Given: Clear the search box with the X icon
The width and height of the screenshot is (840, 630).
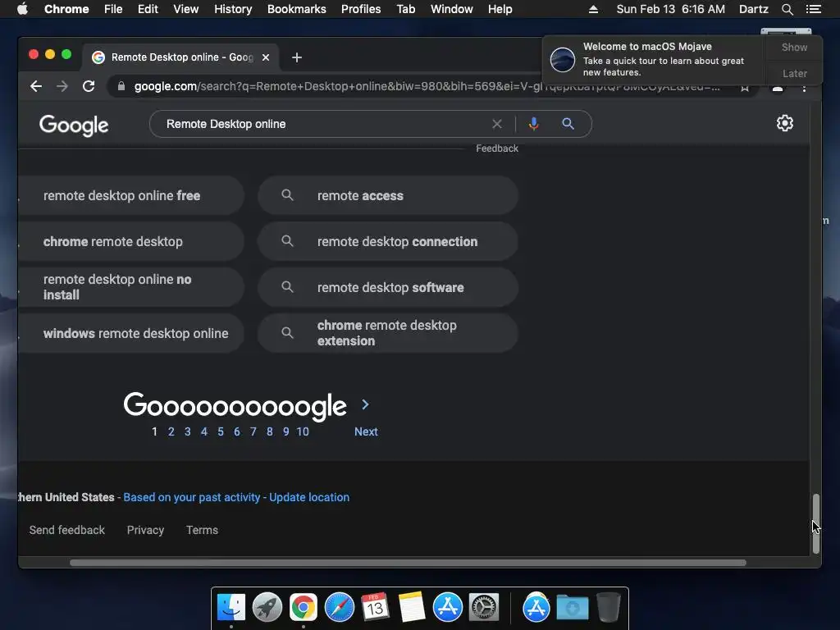Looking at the screenshot, I should (x=497, y=125).
